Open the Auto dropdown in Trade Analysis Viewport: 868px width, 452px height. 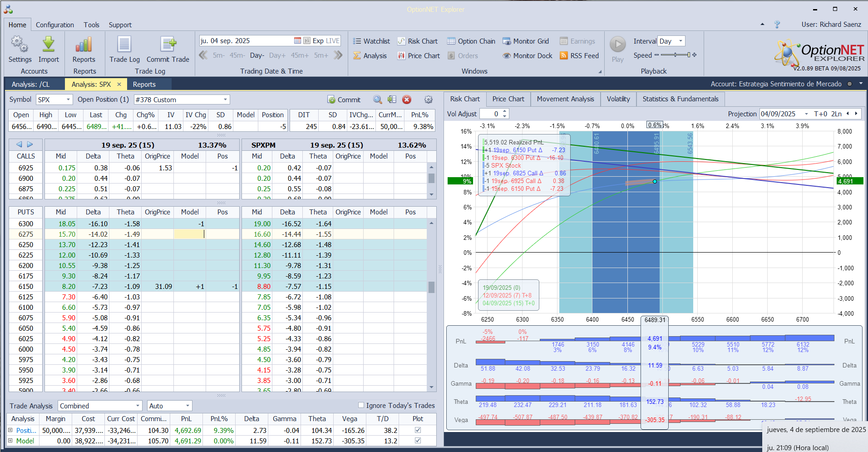click(187, 406)
